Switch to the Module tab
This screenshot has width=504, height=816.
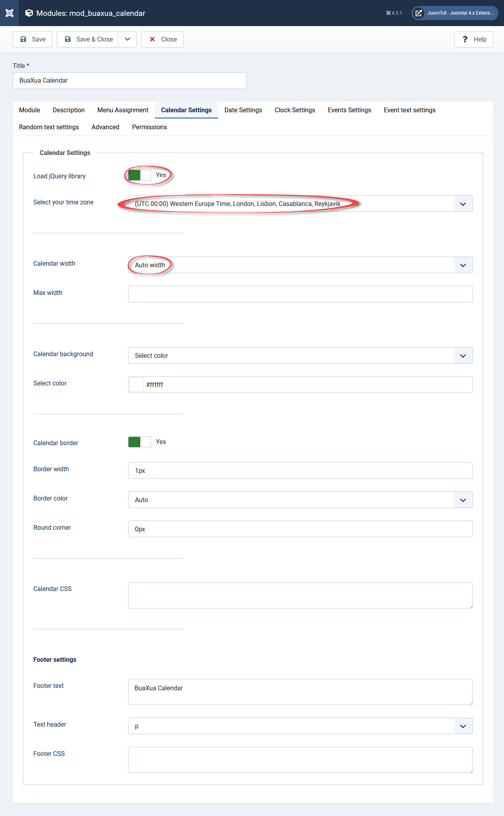point(30,110)
